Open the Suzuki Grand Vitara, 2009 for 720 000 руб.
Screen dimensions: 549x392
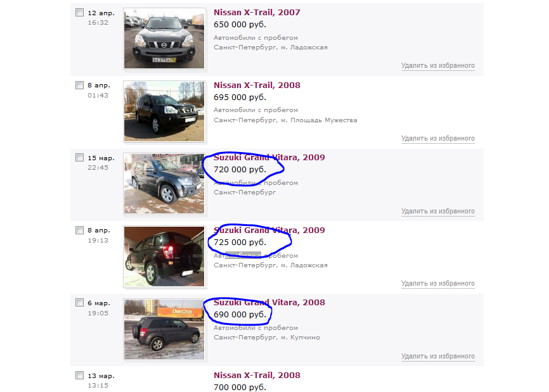[x=269, y=157]
